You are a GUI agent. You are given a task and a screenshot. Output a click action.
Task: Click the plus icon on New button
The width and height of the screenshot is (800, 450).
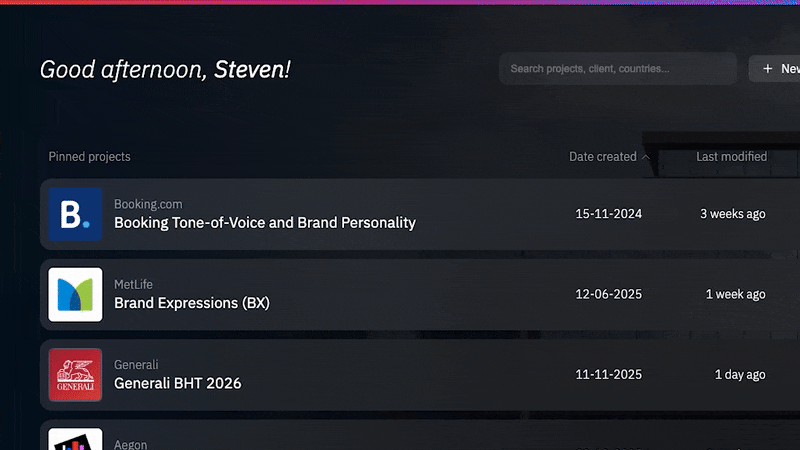tap(768, 69)
